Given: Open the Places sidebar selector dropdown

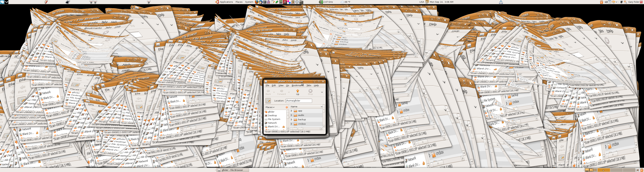Looking at the screenshot, I should [x=270, y=107].
